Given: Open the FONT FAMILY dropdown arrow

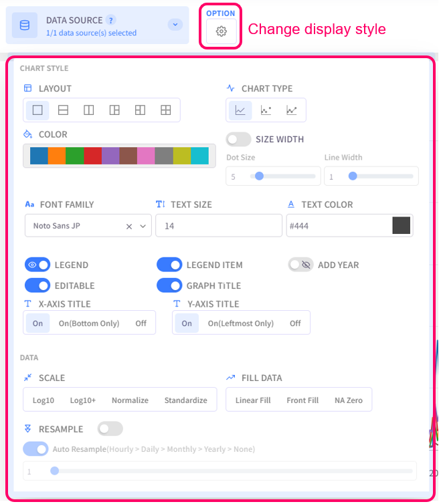Looking at the screenshot, I should tap(143, 227).
